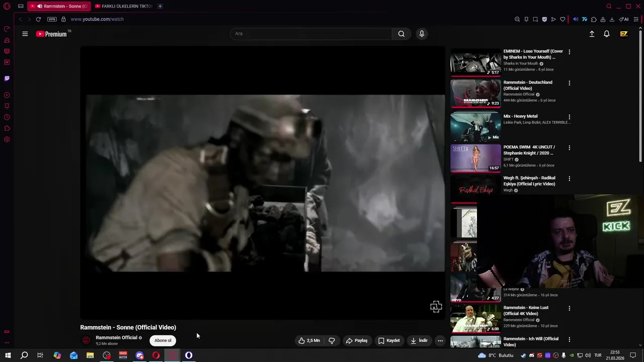
Task: Click Wegh ft. Şehinşah Radikal Eşkıya title
Action: click(x=529, y=181)
